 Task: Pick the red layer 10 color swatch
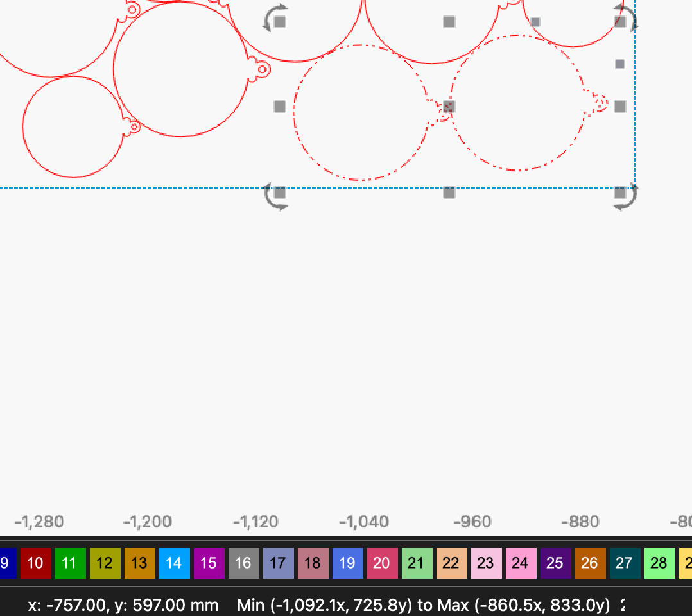35,563
